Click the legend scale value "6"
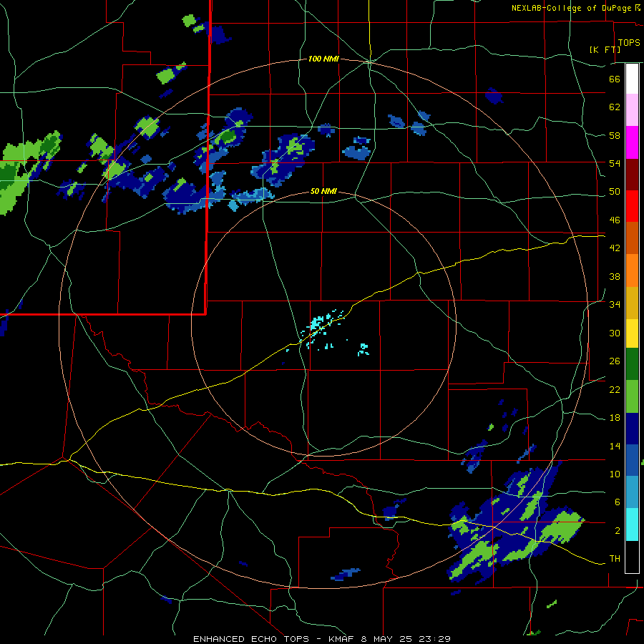 [x=618, y=502]
